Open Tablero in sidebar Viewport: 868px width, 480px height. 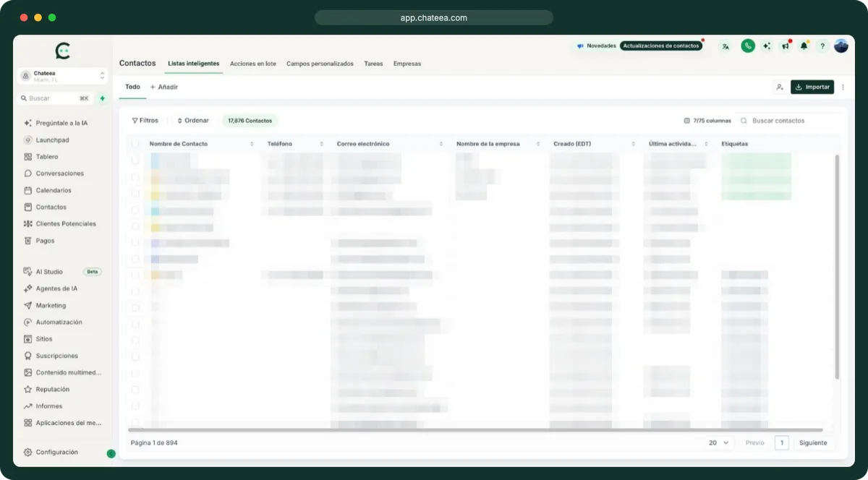pos(41,157)
